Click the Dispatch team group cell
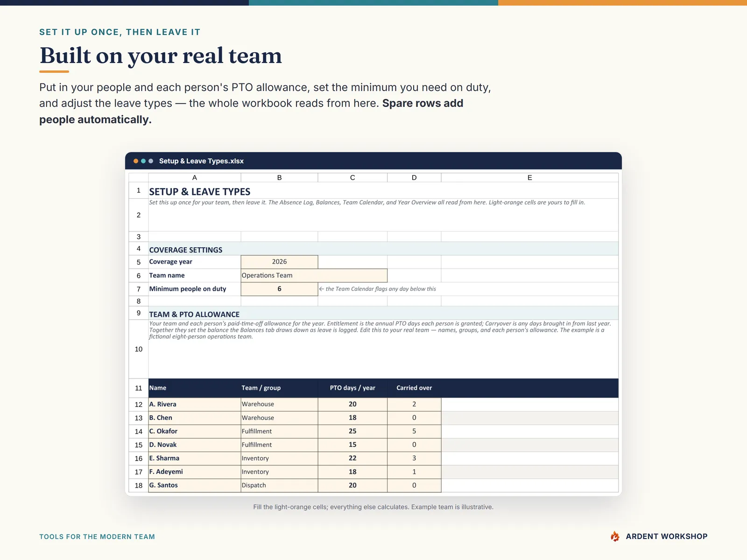The image size is (747, 560). pyautogui.click(x=279, y=485)
